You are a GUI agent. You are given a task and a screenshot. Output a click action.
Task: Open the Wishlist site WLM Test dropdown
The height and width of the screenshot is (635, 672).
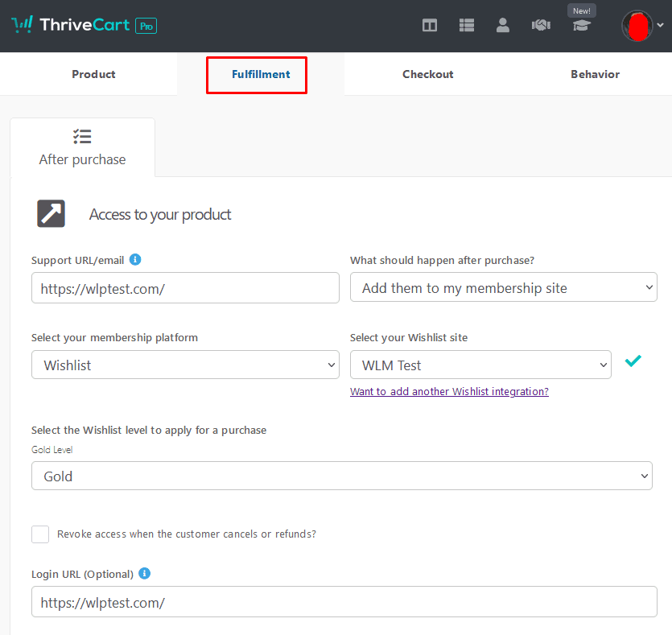pyautogui.click(x=480, y=365)
